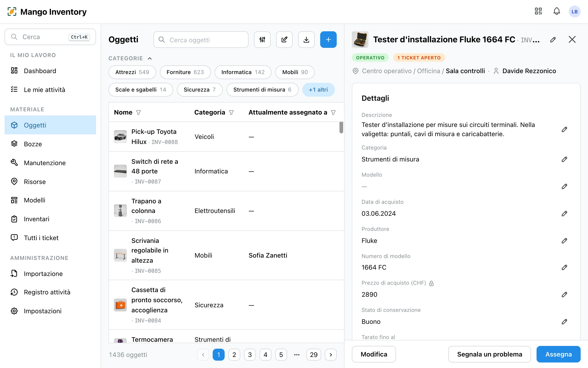This screenshot has width=588, height=368.
Task: Edit the Modello field
Action: pyautogui.click(x=564, y=187)
